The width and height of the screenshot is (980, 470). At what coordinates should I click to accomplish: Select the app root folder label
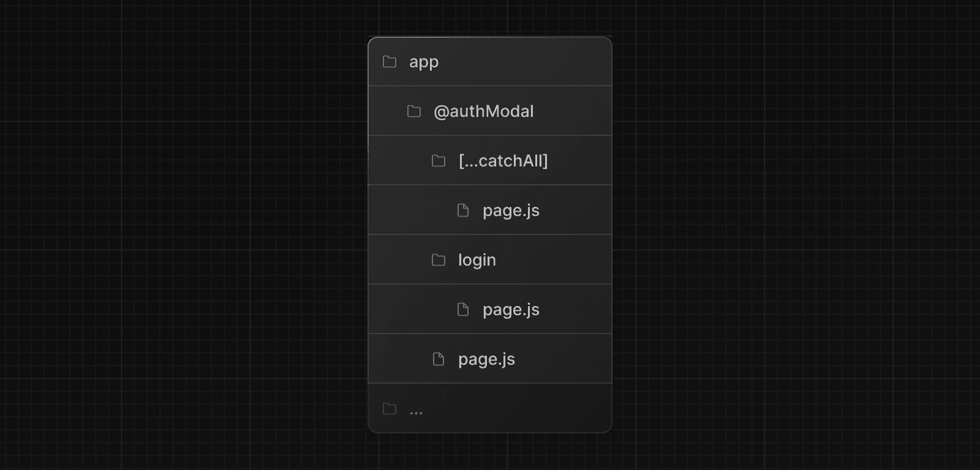[x=424, y=62]
